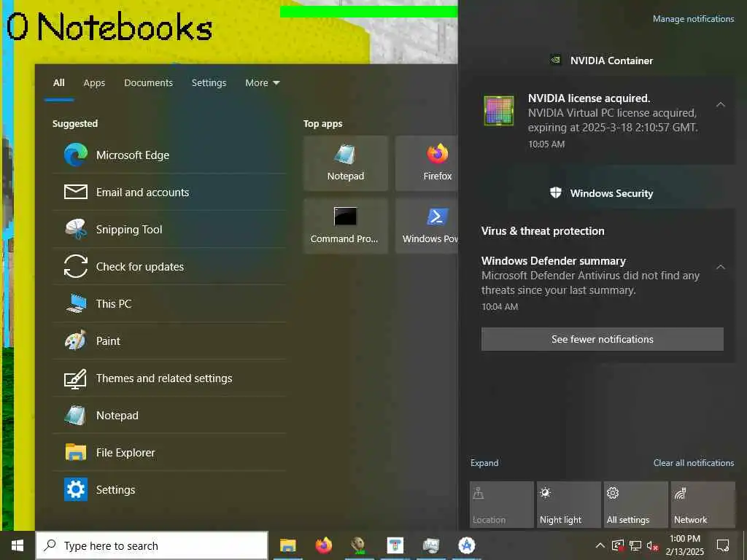Open All settings quick action
The image size is (747, 560).
coord(635,505)
